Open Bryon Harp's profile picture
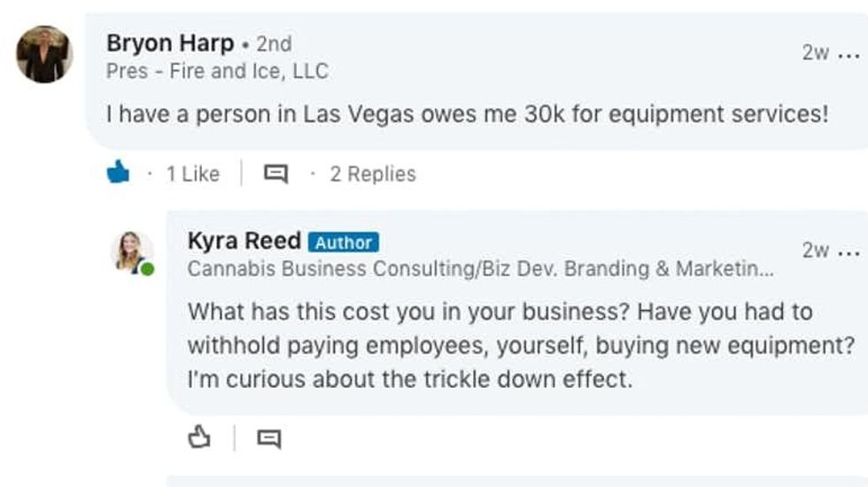The width and height of the screenshot is (868, 487). click(44, 55)
